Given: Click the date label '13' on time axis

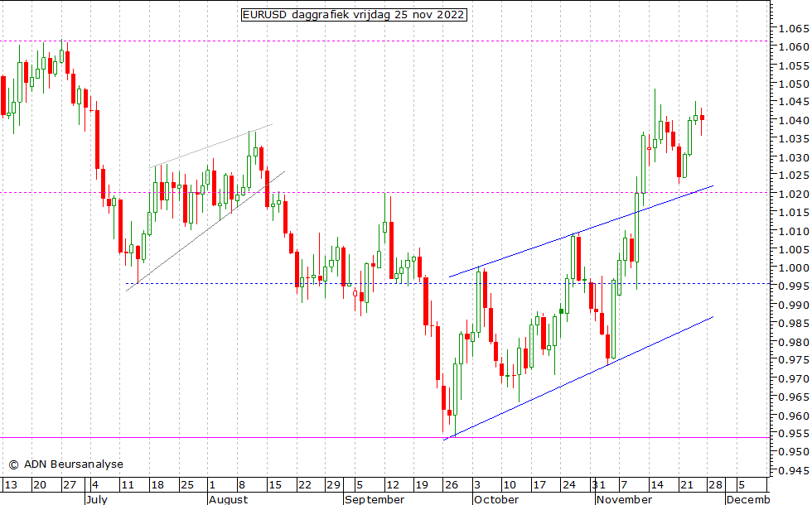Looking at the screenshot, I should 11,485.
